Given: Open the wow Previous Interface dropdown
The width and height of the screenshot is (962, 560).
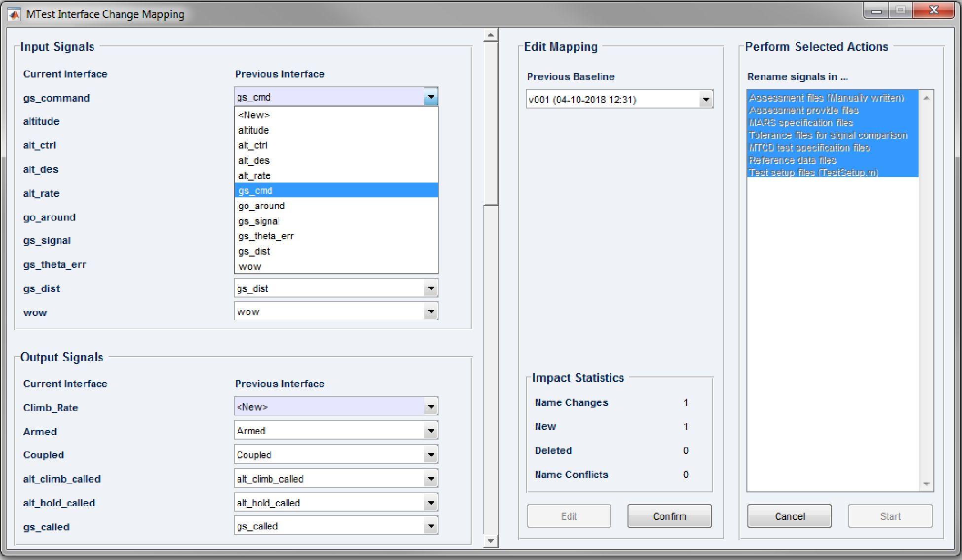Looking at the screenshot, I should pyautogui.click(x=431, y=311).
